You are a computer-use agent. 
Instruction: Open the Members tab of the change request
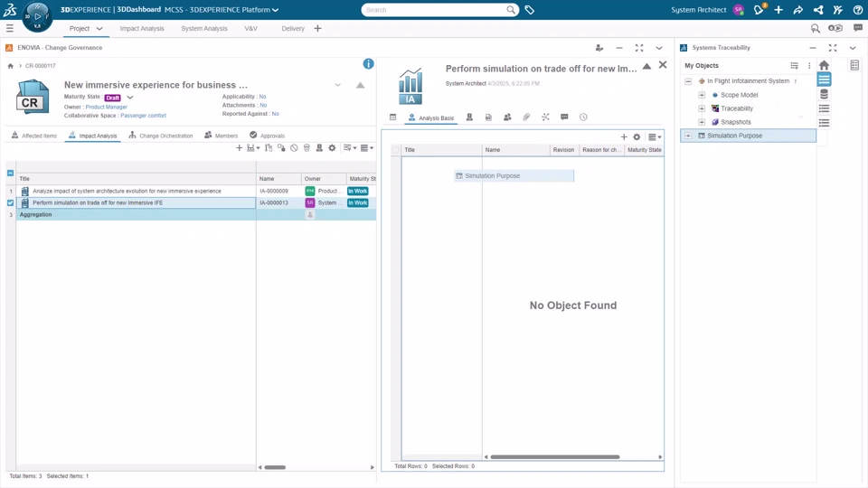pos(221,136)
